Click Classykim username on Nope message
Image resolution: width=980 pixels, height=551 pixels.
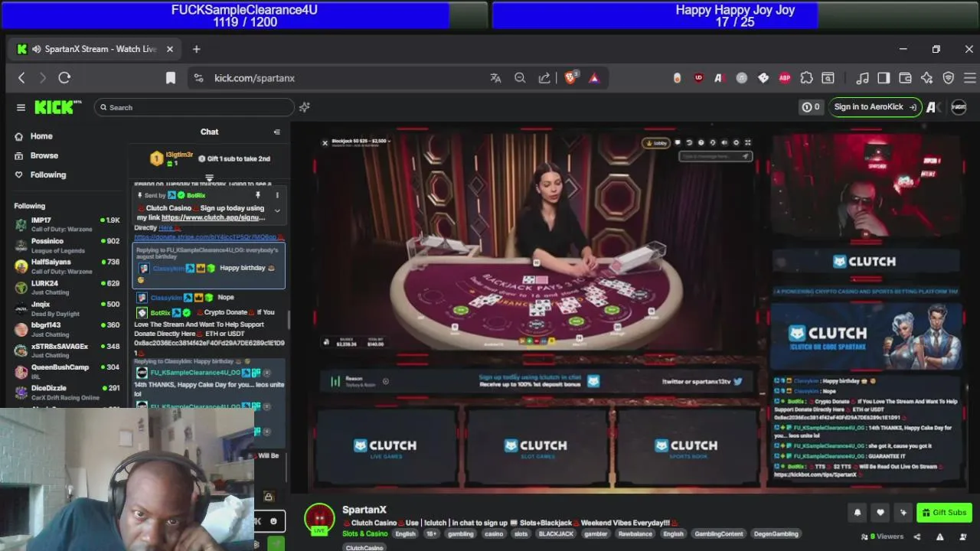click(166, 298)
